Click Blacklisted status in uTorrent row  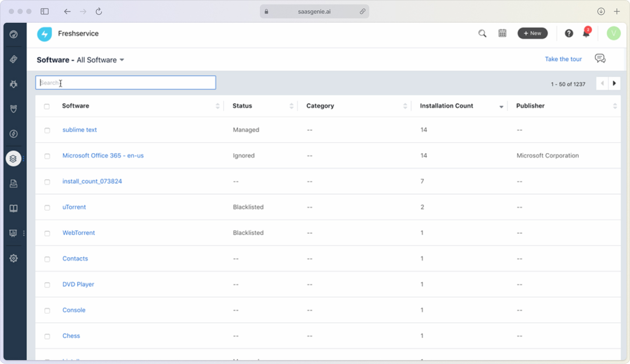tap(248, 207)
